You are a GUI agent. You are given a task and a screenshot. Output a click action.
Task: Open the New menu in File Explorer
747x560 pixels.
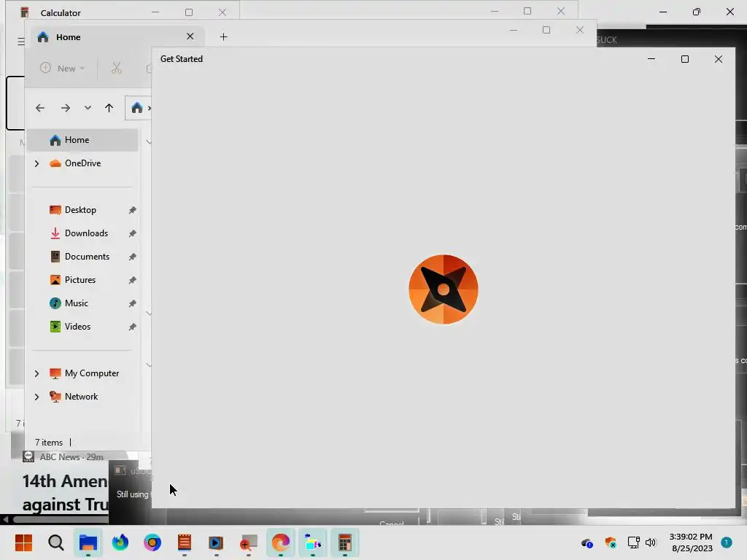(62, 68)
